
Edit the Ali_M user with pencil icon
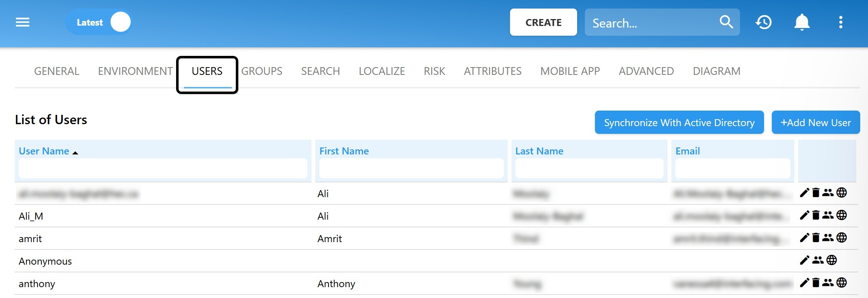click(x=804, y=215)
